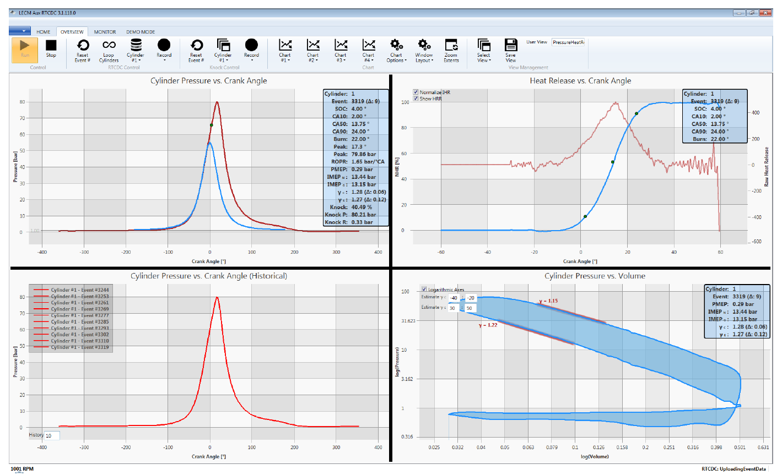Expand the Window Layout dropdown
The width and height of the screenshot is (782, 475).
coord(424,51)
